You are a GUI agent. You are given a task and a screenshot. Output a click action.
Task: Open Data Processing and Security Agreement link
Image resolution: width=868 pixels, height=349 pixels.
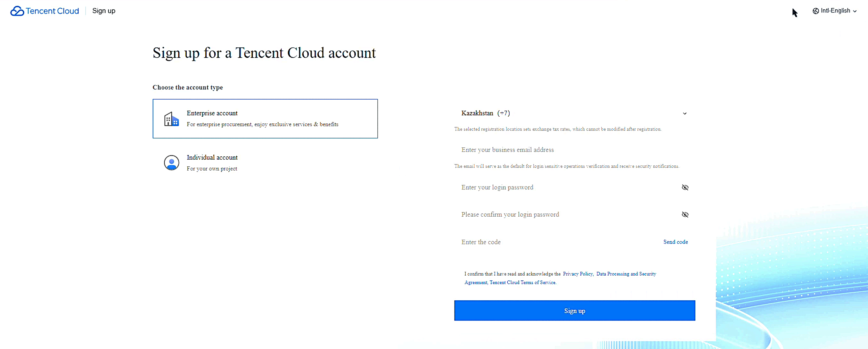tap(561, 278)
